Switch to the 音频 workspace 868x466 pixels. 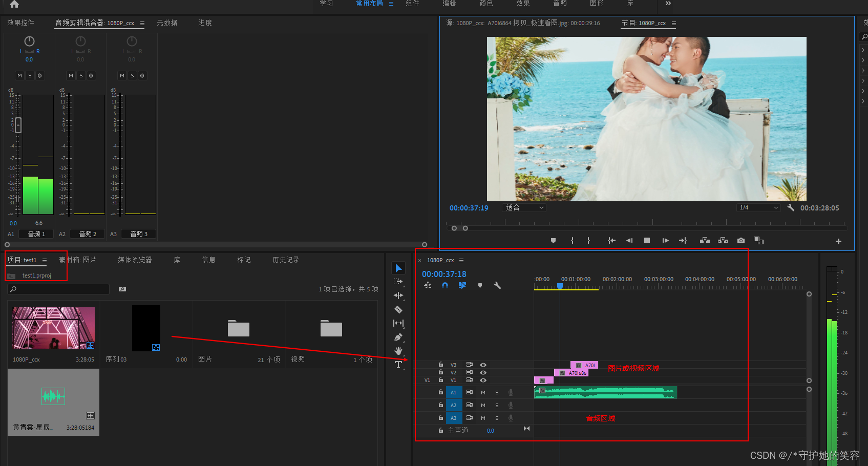pyautogui.click(x=560, y=3)
